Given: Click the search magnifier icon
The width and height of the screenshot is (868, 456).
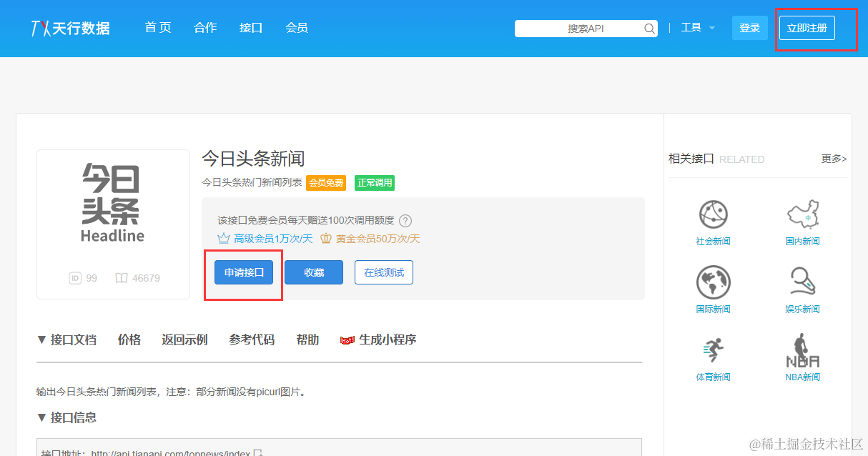Looking at the screenshot, I should coord(649,29).
